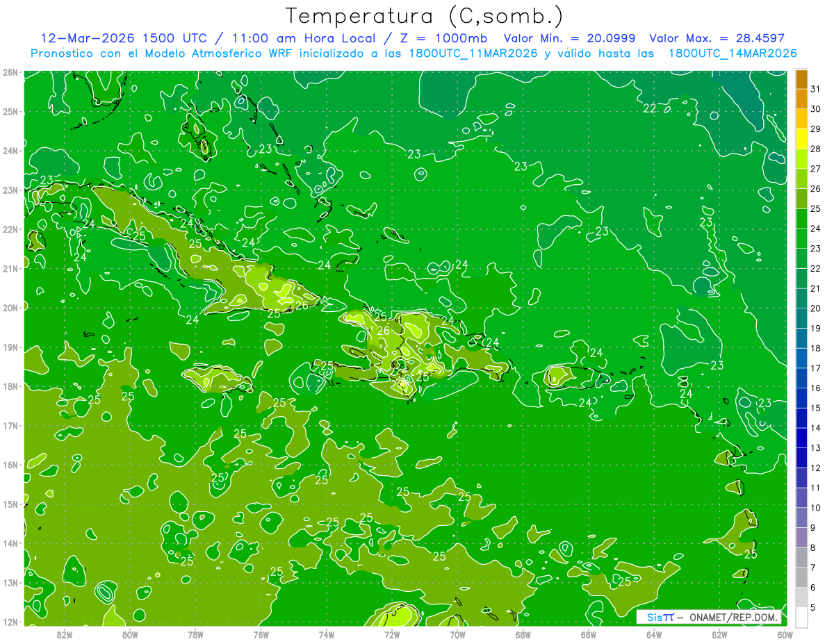Select the orange band between legend 30 and 31
This screenshot has width=834, height=644.
[x=801, y=99]
